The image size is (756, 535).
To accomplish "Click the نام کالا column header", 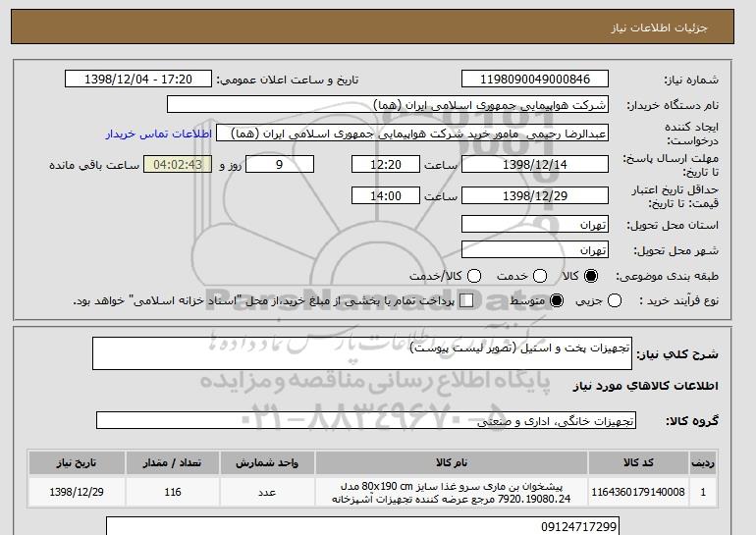I will [x=452, y=462].
